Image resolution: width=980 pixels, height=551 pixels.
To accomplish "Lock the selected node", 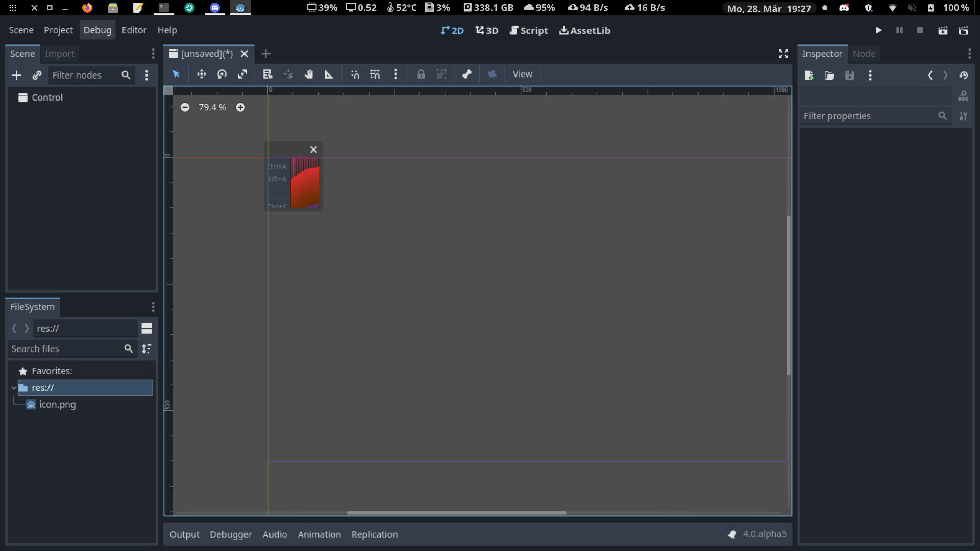I will pos(421,74).
